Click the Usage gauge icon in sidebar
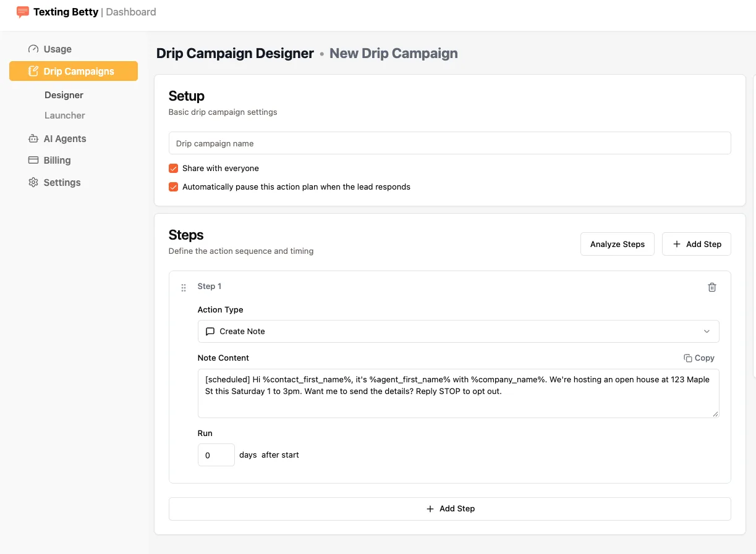The image size is (756, 554). [x=33, y=49]
